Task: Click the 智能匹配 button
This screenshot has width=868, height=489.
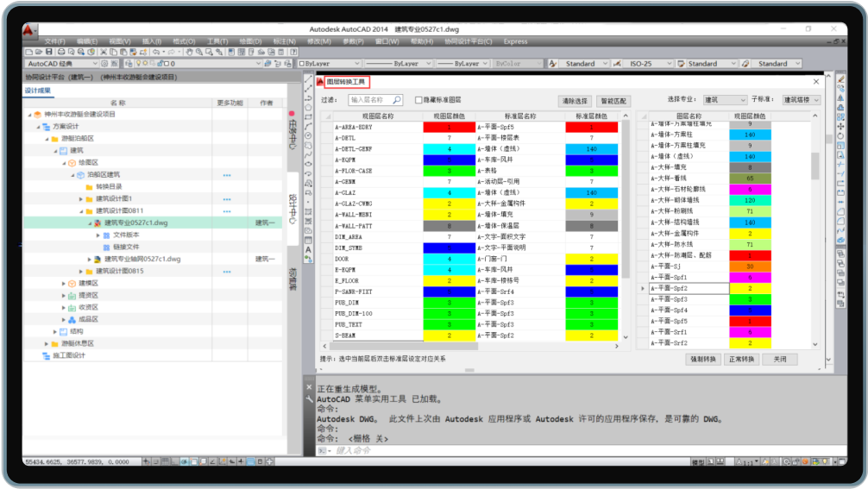Action: (x=613, y=101)
